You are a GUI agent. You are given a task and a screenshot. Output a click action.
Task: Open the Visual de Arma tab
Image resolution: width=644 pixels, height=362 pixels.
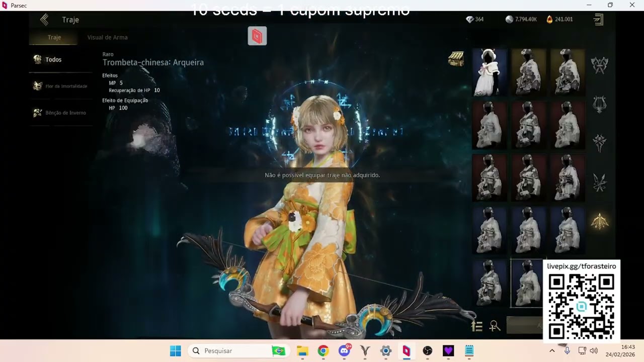(107, 37)
